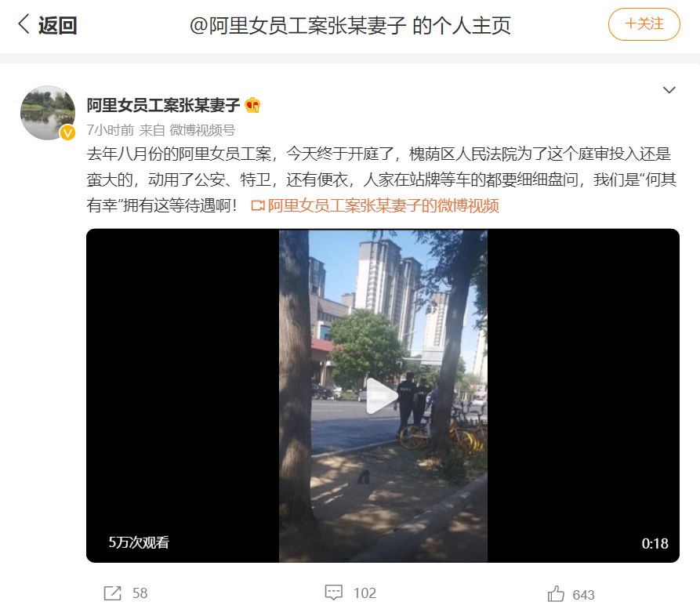Click the 7小时前 timestamp
Viewport: 700px width, 609px height.
click(111, 130)
